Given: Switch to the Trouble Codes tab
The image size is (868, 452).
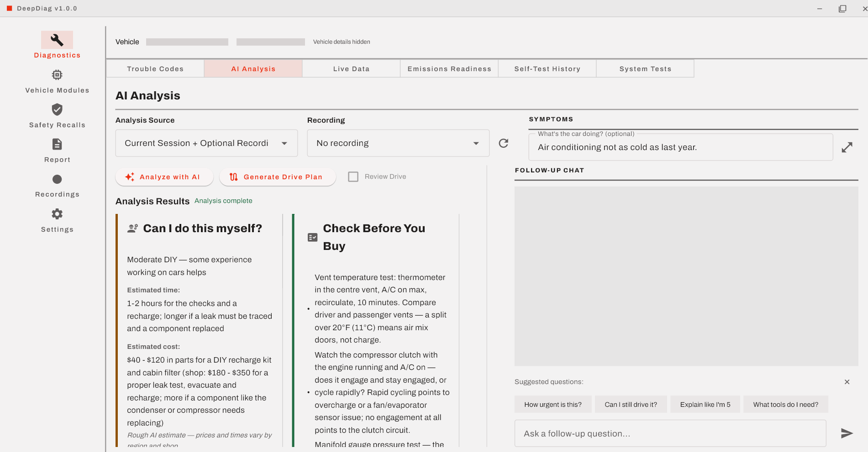Looking at the screenshot, I should (155, 69).
